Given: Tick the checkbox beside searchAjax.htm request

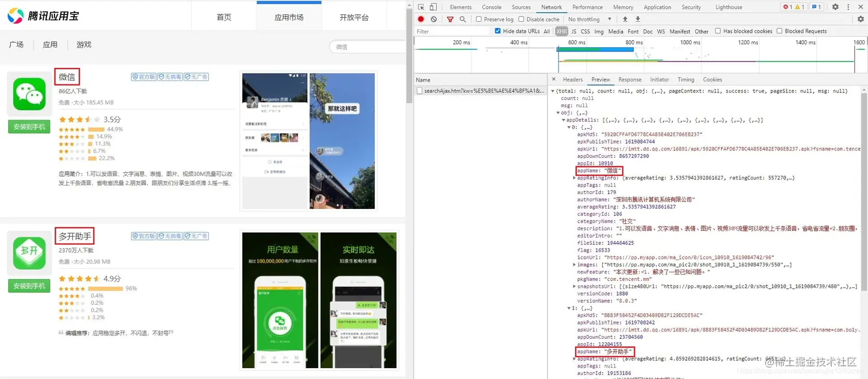Looking at the screenshot, I should point(420,91).
